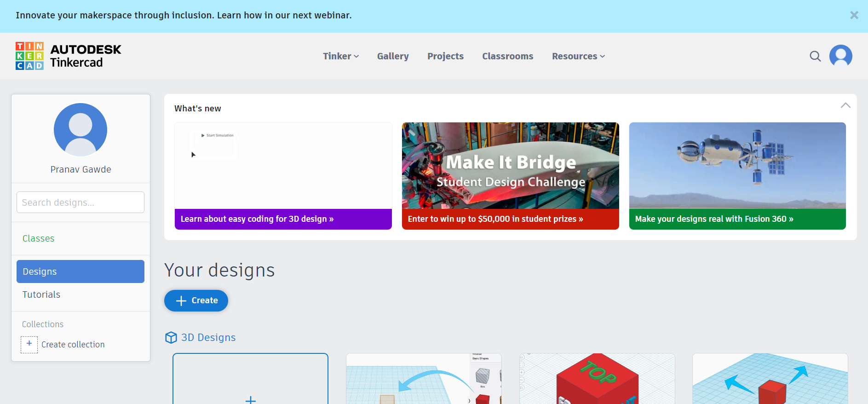Open the Gallery page
The width and height of the screenshot is (868, 404).
click(x=393, y=56)
